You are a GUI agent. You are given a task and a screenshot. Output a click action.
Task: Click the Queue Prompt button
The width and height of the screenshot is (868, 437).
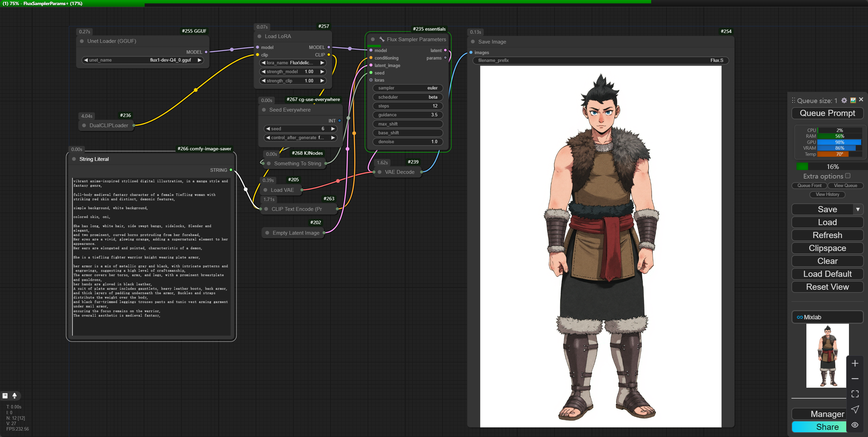point(827,113)
